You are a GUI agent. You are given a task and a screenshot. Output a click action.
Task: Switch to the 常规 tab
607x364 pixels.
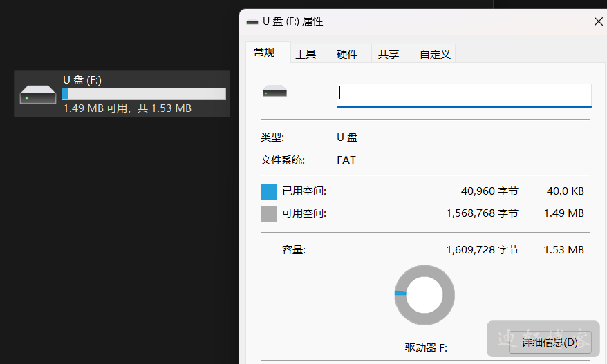264,52
